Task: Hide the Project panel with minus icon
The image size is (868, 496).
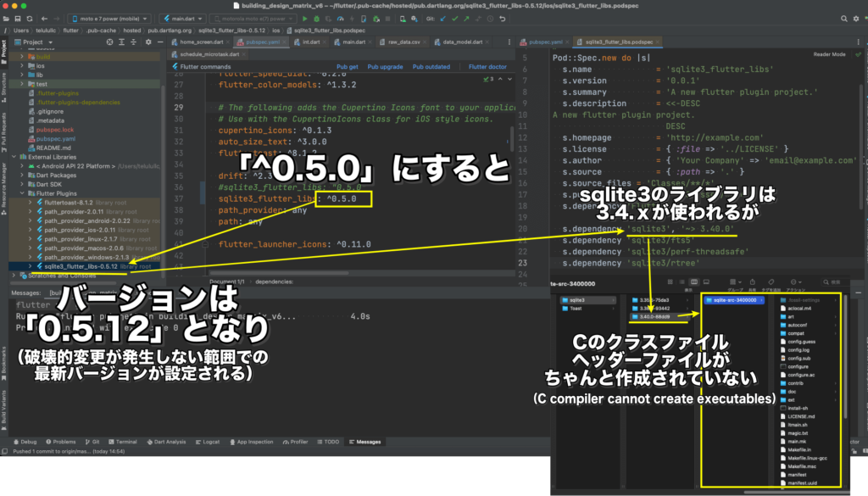Action: (x=160, y=42)
